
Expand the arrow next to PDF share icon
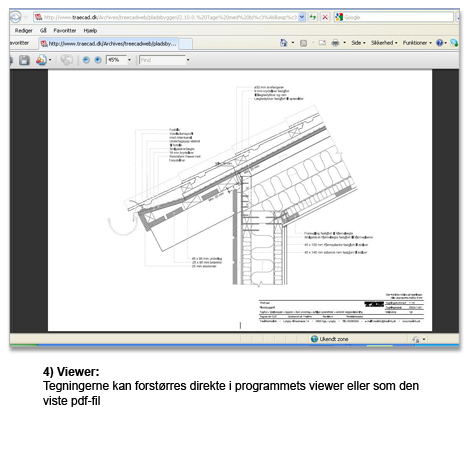[x=50, y=60]
